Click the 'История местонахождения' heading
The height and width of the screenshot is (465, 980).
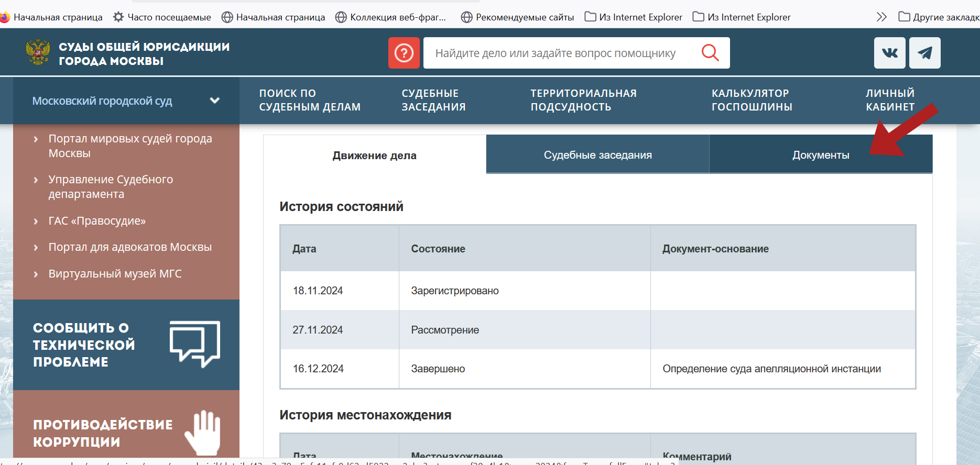click(365, 415)
